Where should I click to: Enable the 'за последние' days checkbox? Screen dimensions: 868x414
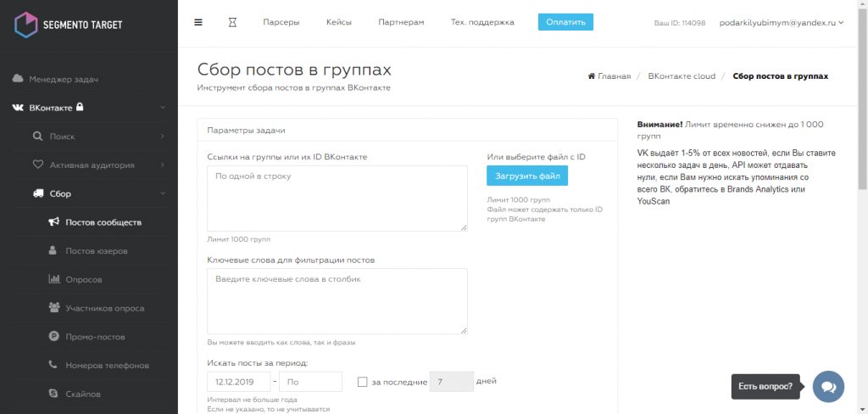point(363,382)
